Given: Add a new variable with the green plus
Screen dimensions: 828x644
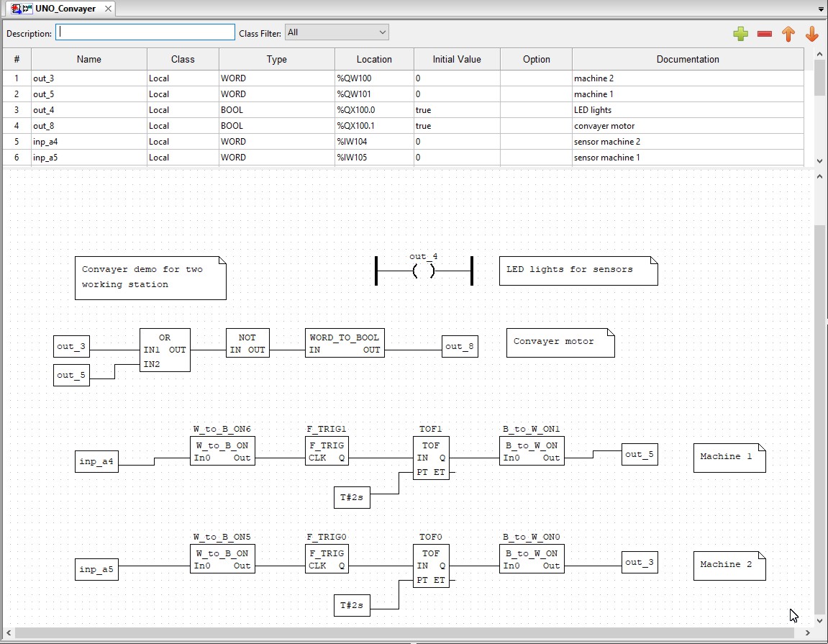Looking at the screenshot, I should 740,34.
